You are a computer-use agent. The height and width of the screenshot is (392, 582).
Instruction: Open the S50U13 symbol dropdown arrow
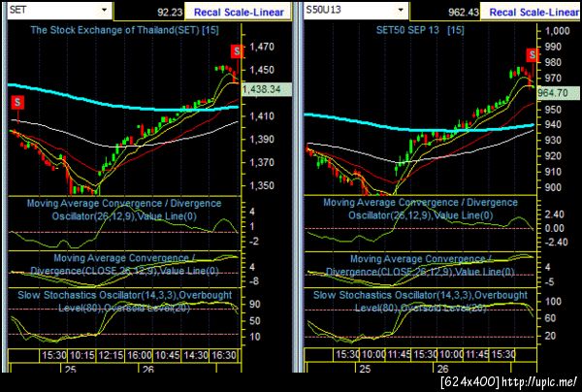tap(400, 10)
